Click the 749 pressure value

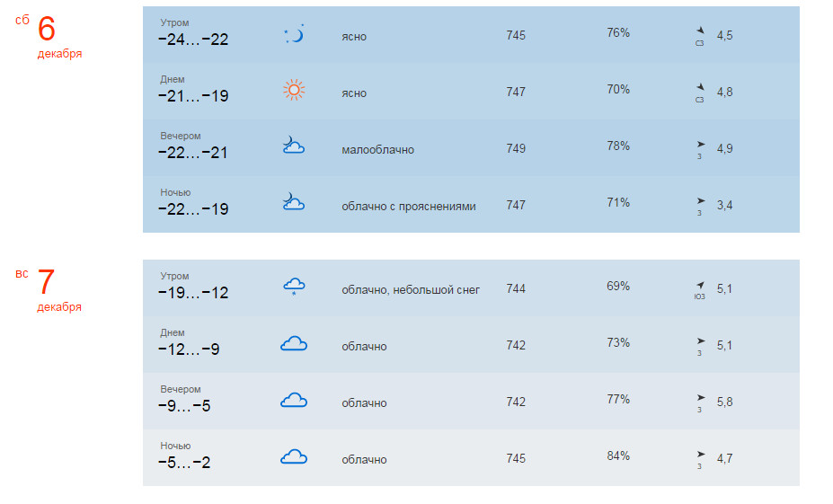[x=516, y=148]
